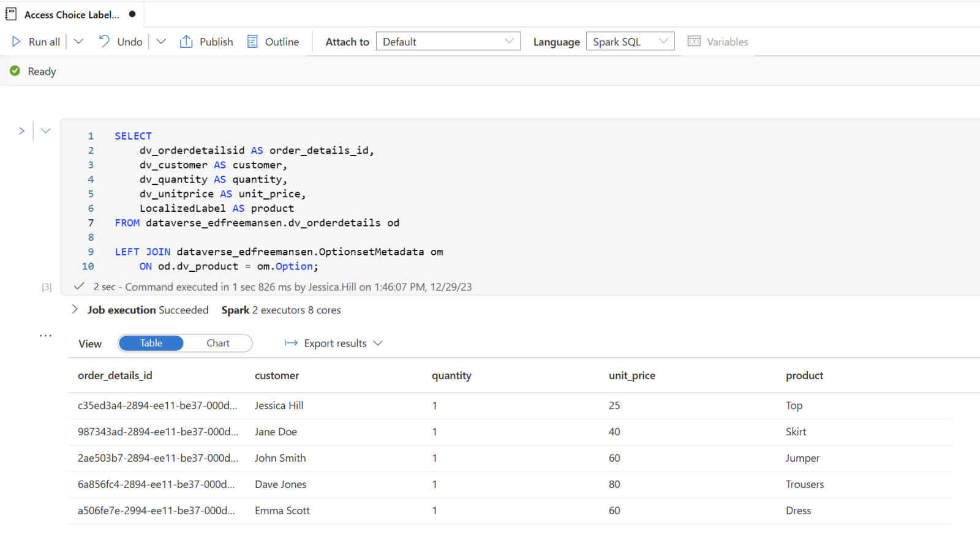The image size is (980, 548).
Task: Switch results view to Table
Action: pos(151,343)
